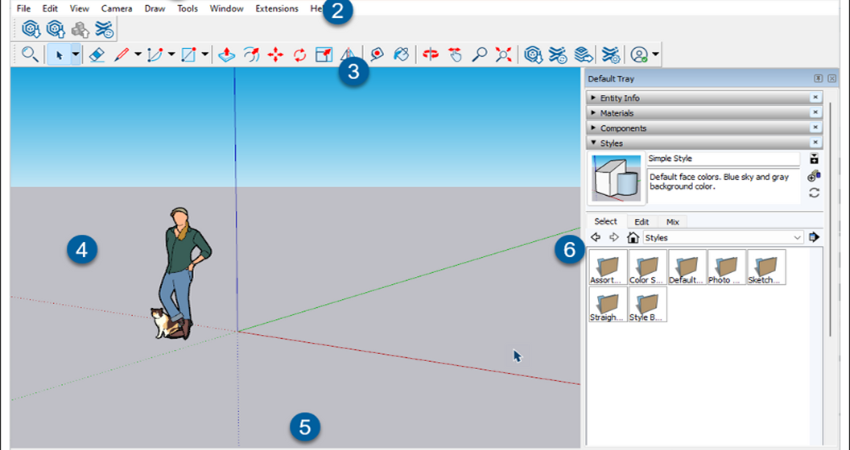The width and height of the screenshot is (850, 450).
Task: Open the user account dropdown arrow
Action: coord(655,54)
